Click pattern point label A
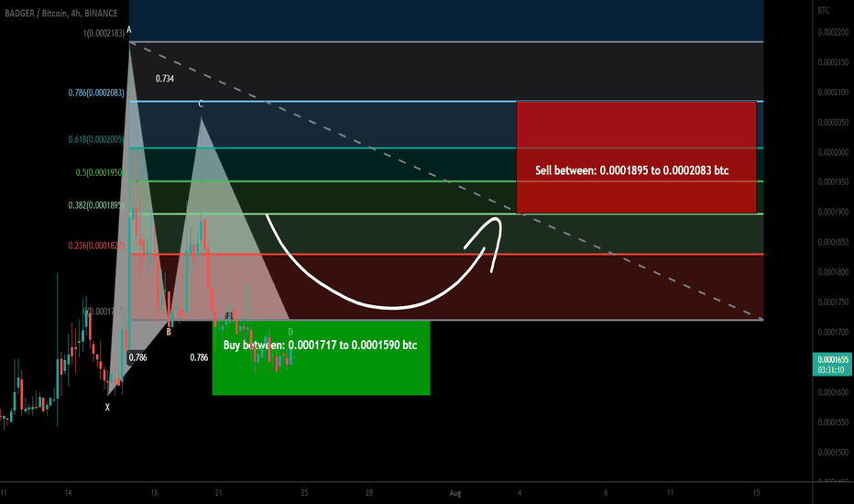Screen dimensions: 854x504 (129, 29)
